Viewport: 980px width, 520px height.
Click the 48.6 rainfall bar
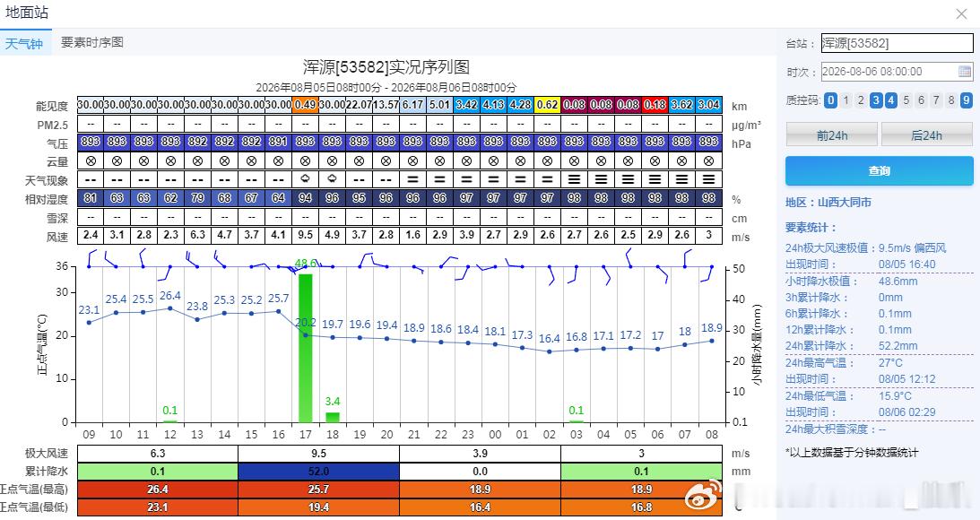coord(305,348)
